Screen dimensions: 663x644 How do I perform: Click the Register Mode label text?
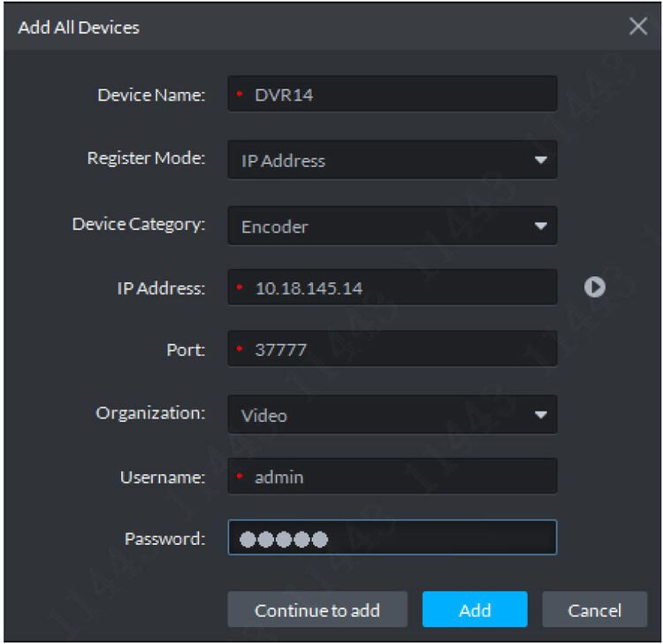click(146, 159)
